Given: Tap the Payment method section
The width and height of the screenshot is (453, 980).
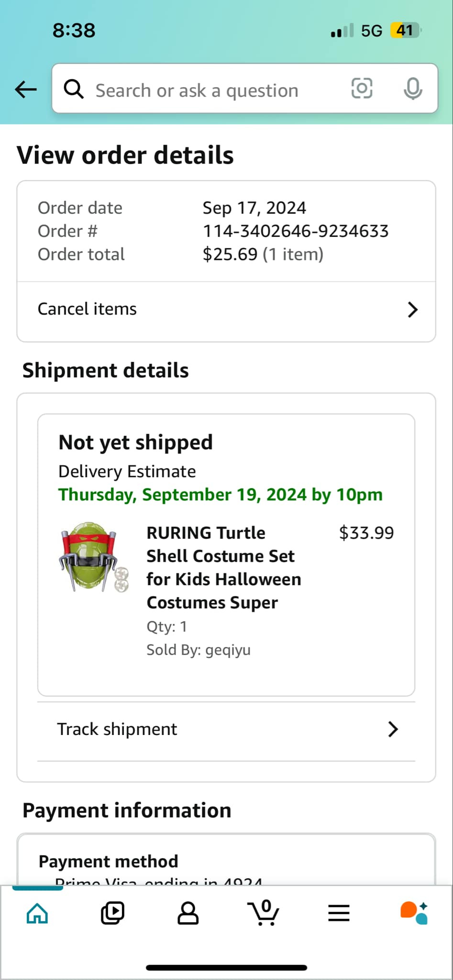Looking at the screenshot, I should point(109,861).
